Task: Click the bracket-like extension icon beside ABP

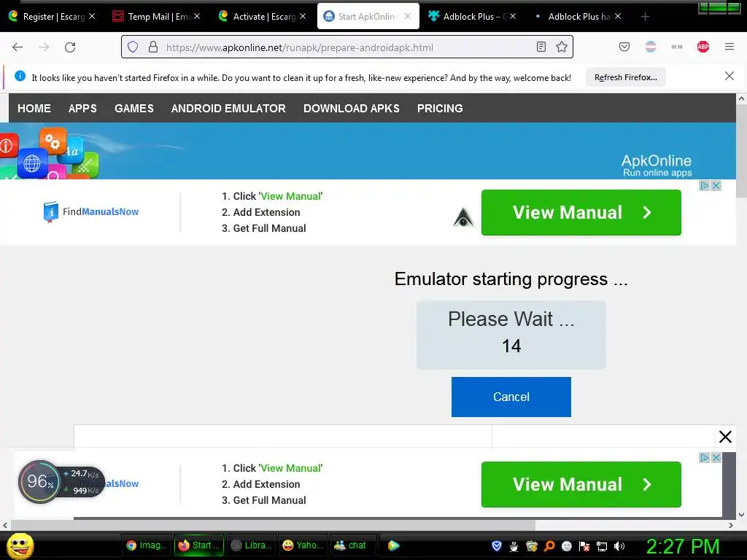Action: [x=677, y=47]
